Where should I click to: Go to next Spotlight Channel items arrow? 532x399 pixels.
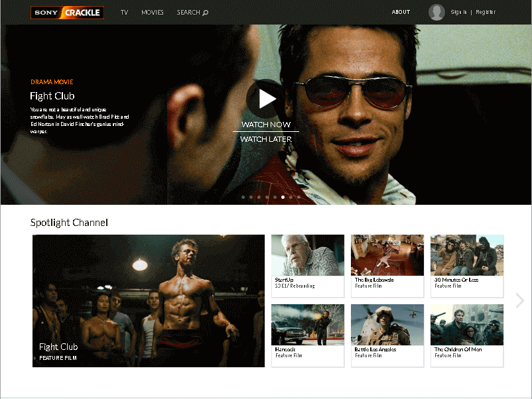coord(519,301)
